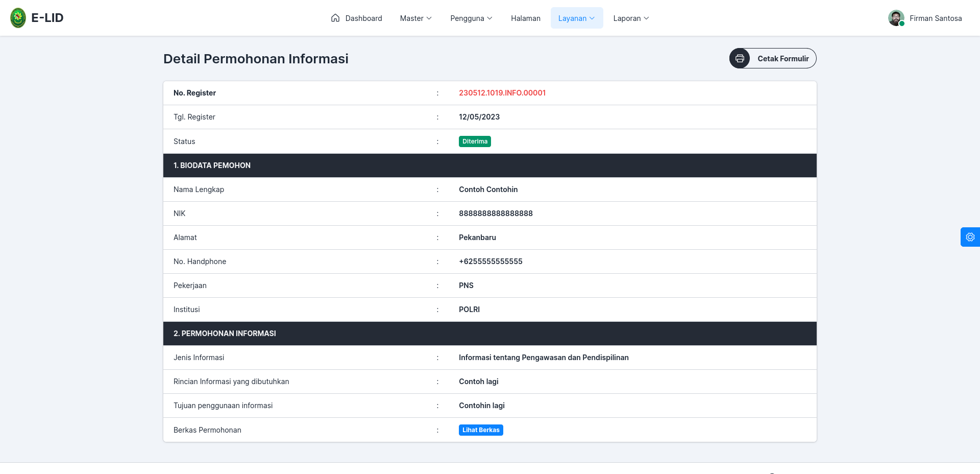
Task: Click the Jenis Informasi label
Action: (x=199, y=358)
